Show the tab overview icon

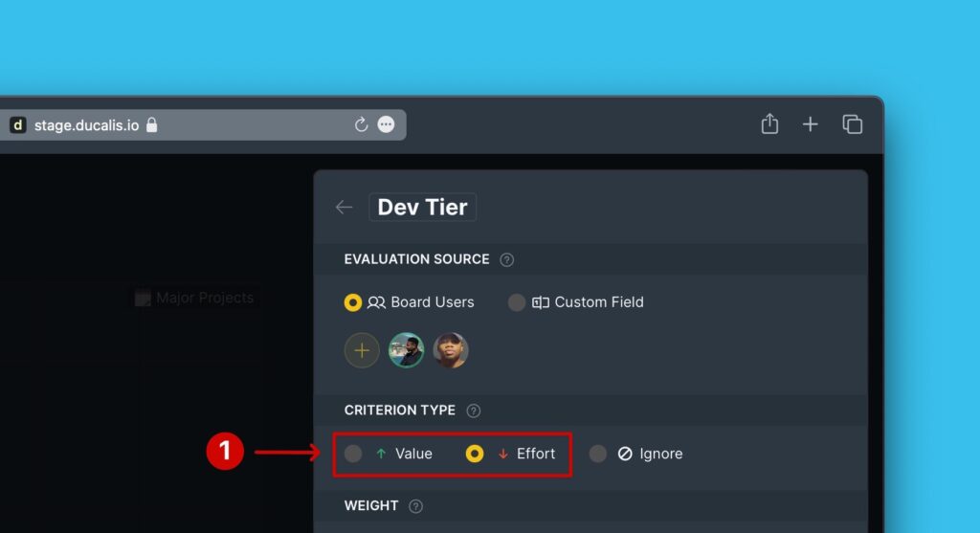[x=852, y=124]
